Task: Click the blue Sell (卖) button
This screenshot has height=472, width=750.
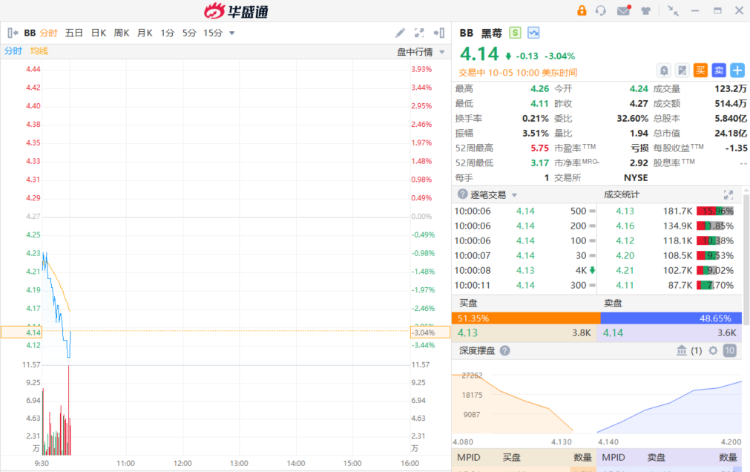Action: [x=718, y=70]
